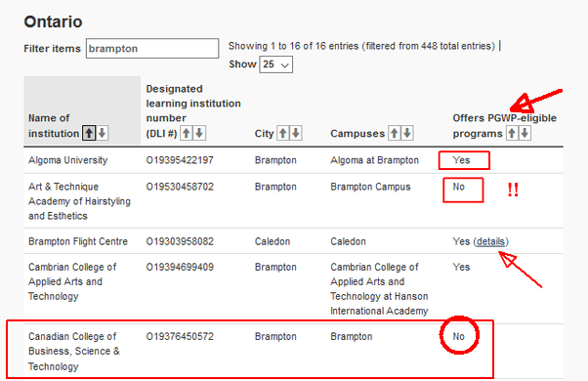
Task: Select DLI number O19395422197
Action: 180,160
